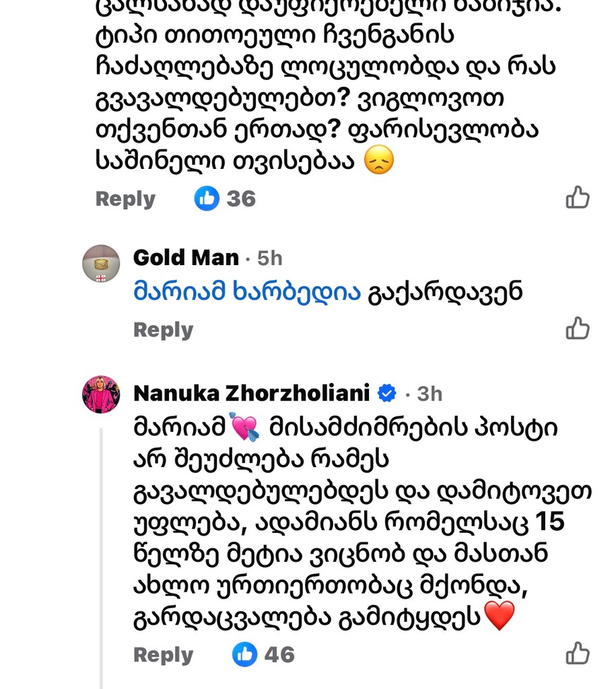Like the comment with 36 reactions
The height and width of the screenshot is (689, 616).
click(x=577, y=198)
